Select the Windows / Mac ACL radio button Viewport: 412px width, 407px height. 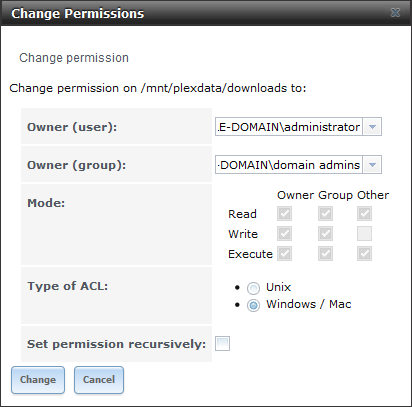(x=253, y=305)
